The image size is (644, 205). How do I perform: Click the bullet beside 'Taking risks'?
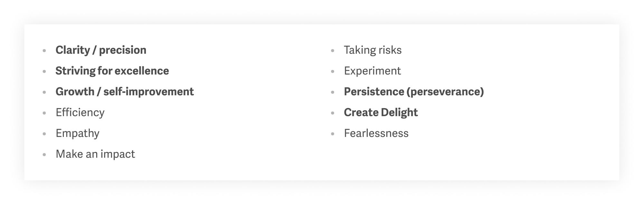click(x=333, y=51)
